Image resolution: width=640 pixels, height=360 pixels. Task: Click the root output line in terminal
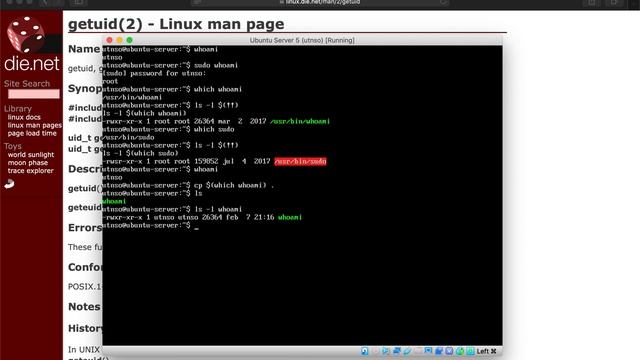tap(110, 81)
